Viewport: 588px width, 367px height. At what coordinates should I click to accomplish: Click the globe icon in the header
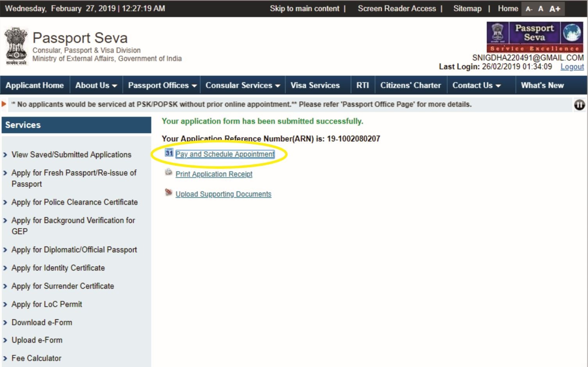point(571,33)
